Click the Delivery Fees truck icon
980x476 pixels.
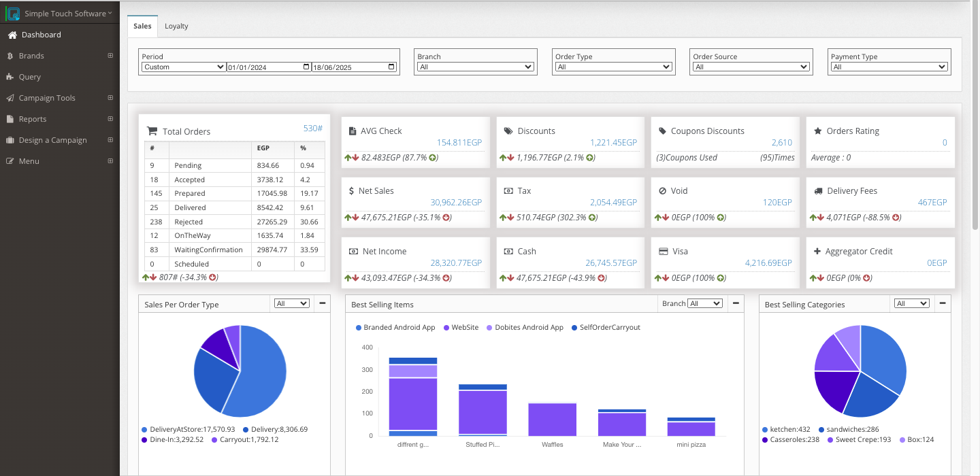coord(818,191)
